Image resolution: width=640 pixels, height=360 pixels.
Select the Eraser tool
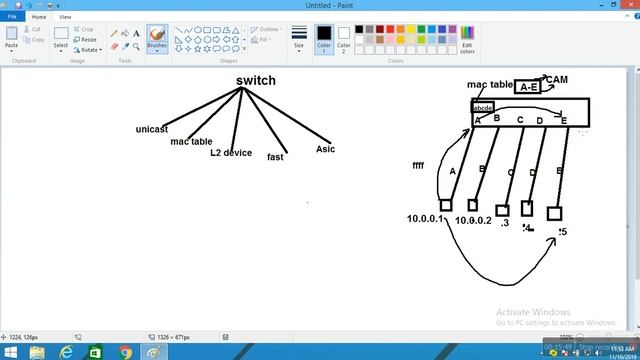point(114,47)
